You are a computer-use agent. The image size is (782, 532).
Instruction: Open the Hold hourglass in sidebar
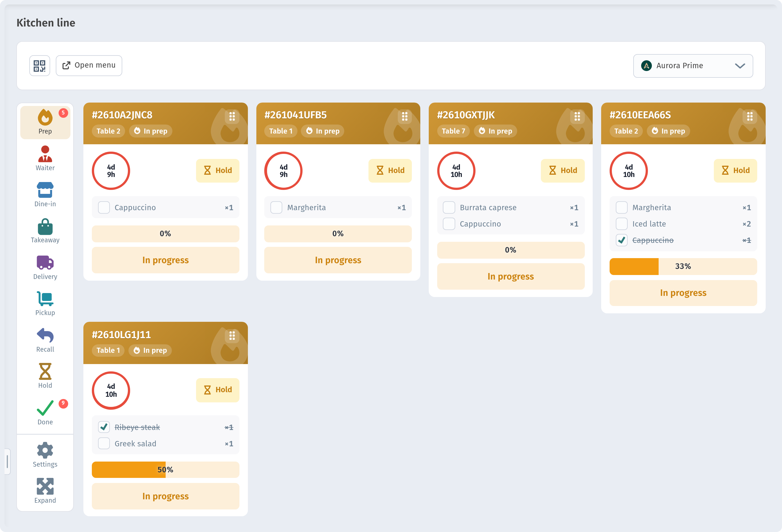click(45, 376)
